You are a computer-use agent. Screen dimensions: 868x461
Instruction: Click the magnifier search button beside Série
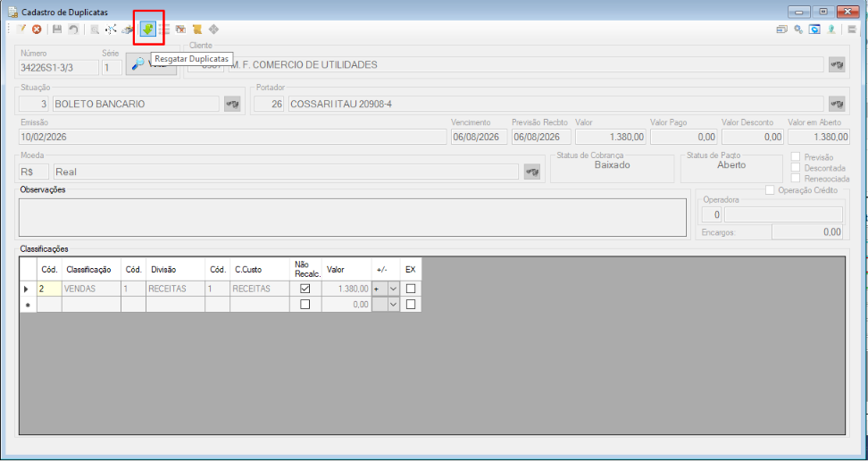151,64
